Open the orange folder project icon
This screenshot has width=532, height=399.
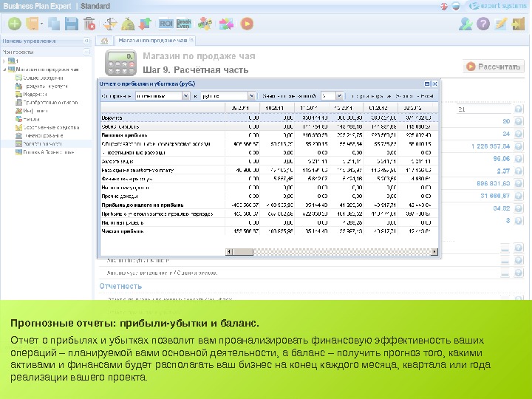click(33, 24)
